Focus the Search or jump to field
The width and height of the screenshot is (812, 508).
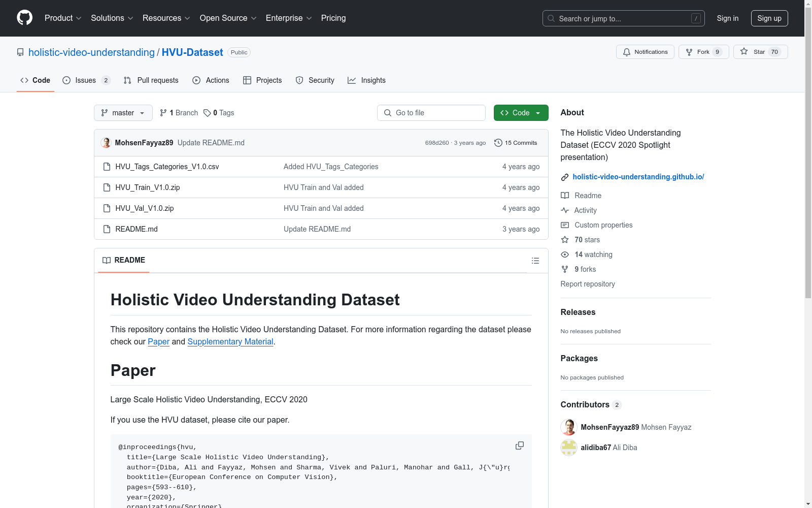pyautogui.click(x=623, y=18)
